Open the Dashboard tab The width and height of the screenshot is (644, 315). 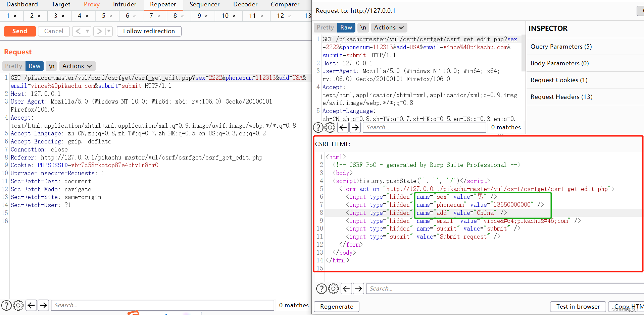coord(22,4)
